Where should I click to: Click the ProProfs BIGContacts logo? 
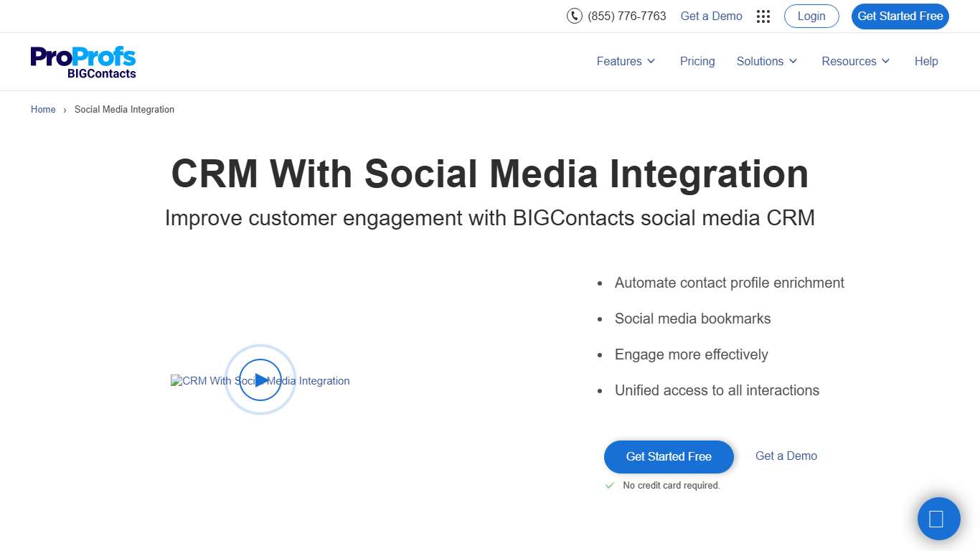[83, 62]
